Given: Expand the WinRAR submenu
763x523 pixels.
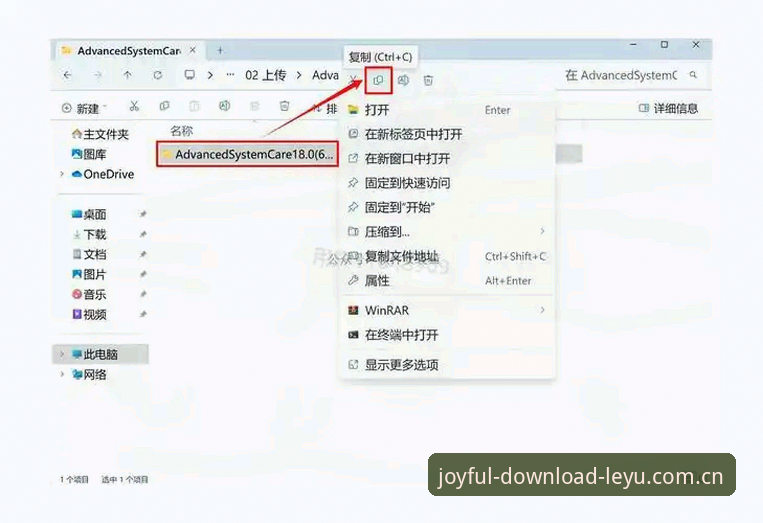Looking at the screenshot, I should click(542, 310).
